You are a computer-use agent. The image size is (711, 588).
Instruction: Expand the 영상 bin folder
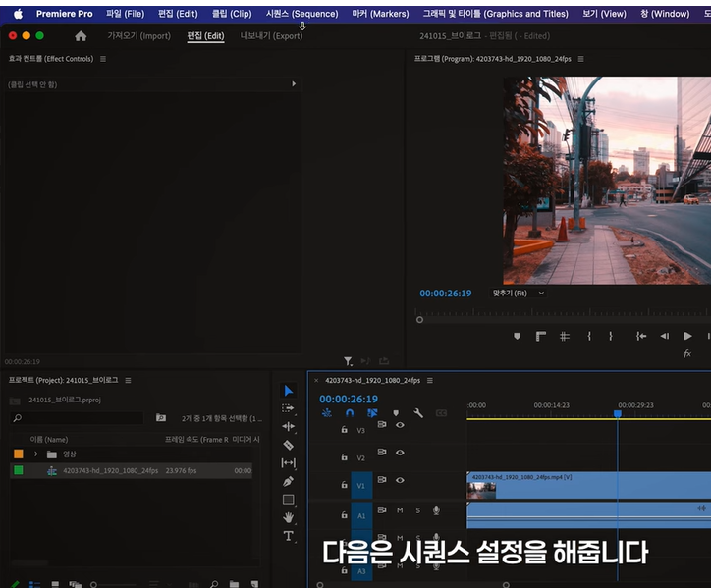pyautogui.click(x=35, y=454)
